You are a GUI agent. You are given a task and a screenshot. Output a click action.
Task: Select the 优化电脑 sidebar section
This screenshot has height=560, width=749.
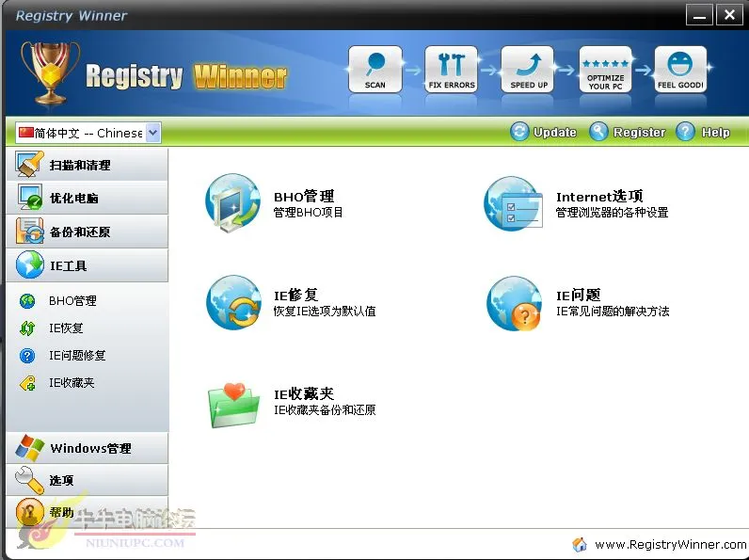[x=87, y=198]
